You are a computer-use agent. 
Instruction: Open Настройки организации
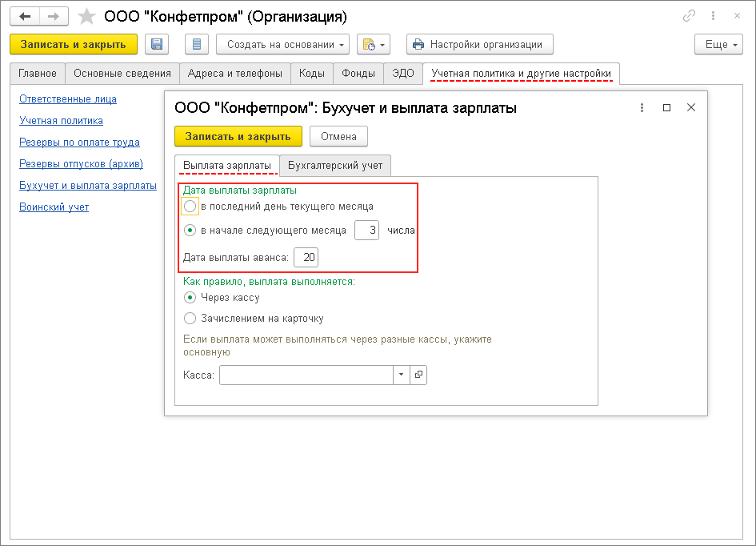[480, 44]
